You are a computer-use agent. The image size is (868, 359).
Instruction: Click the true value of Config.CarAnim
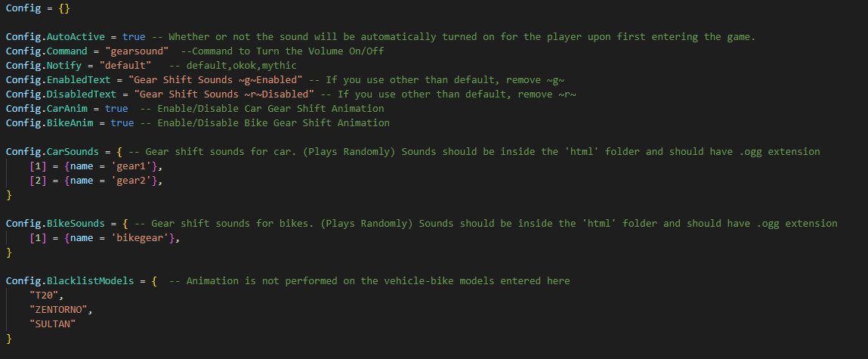coord(116,108)
